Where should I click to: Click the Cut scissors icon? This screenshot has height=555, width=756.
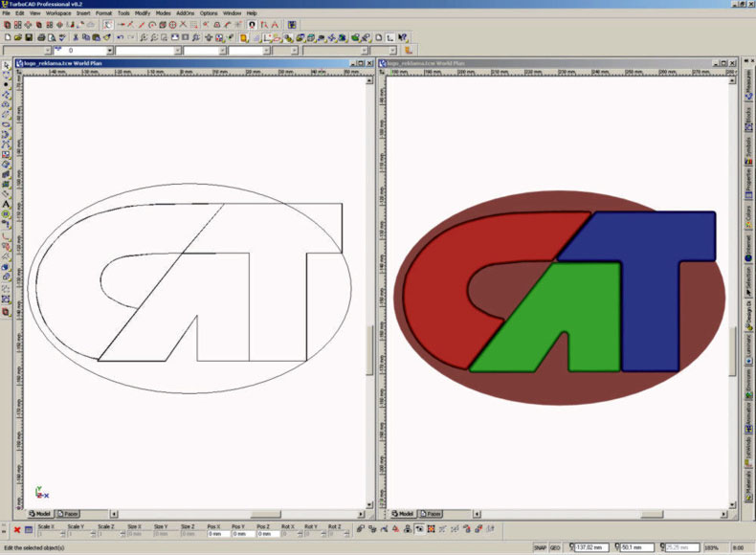click(76, 37)
